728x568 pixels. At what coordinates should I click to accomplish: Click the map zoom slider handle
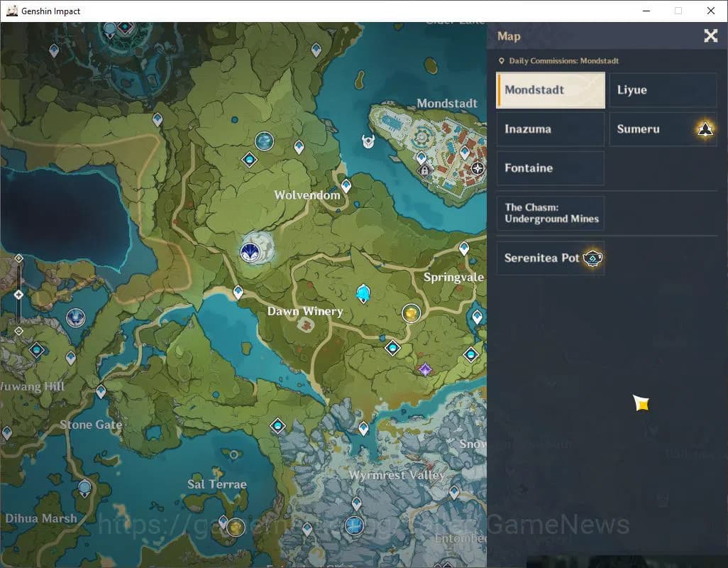click(19, 294)
